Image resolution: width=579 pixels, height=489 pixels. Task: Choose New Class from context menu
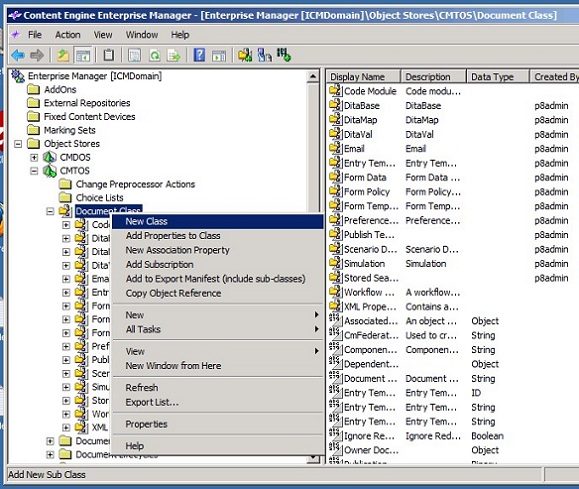tap(217, 221)
